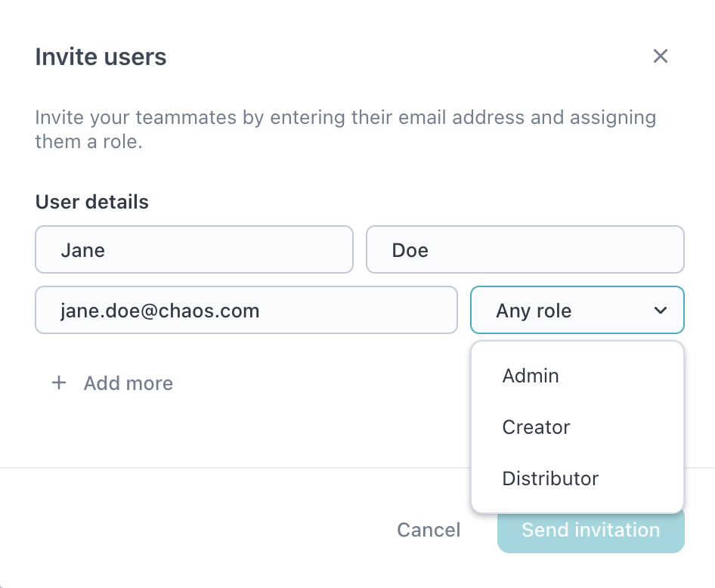Image resolution: width=715 pixels, height=588 pixels.
Task: Choose Creator from the role list
Action: click(536, 428)
